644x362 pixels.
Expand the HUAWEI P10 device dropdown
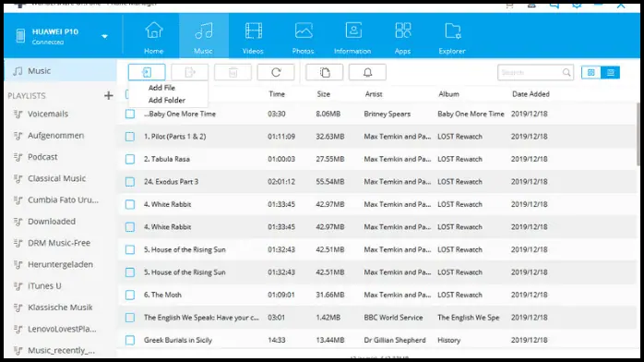point(105,36)
